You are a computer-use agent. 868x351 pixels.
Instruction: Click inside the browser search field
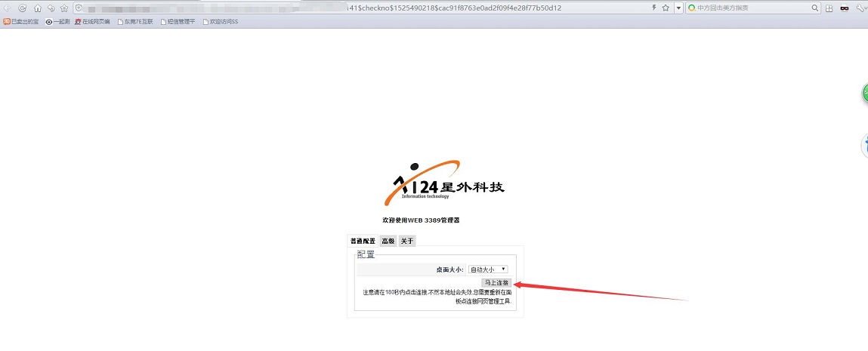(x=753, y=8)
